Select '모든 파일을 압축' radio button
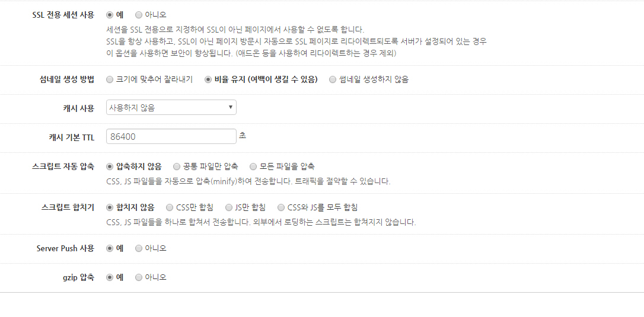 [x=253, y=166]
